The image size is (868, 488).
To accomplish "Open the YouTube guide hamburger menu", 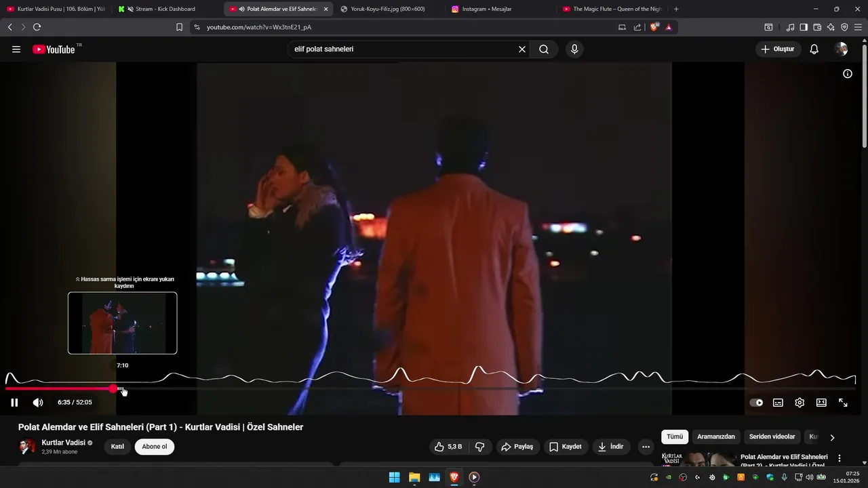I will (x=16, y=49).
